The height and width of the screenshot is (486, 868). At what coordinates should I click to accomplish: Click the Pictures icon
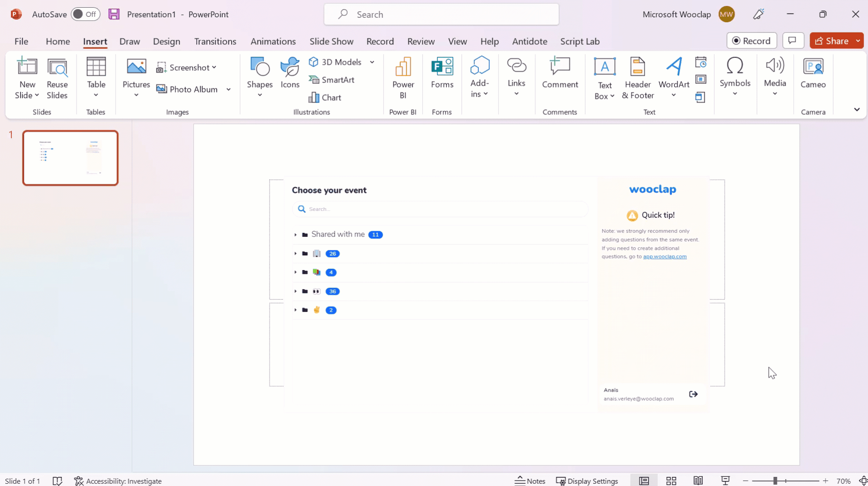coord(136,66)
